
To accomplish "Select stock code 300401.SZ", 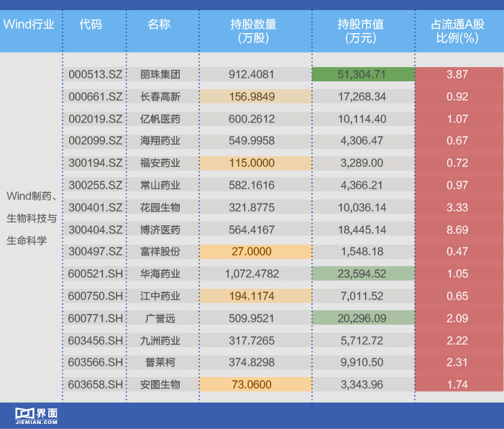I will point(96,207).
